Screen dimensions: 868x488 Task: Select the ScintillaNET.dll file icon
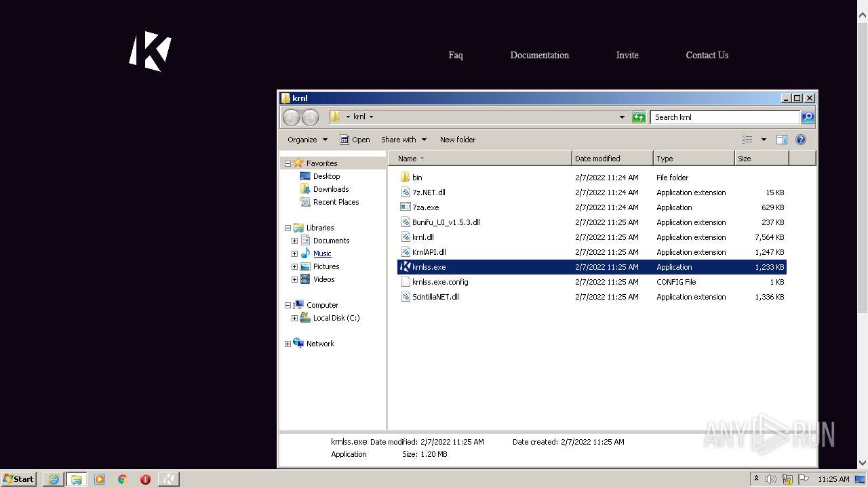point(406,297)
